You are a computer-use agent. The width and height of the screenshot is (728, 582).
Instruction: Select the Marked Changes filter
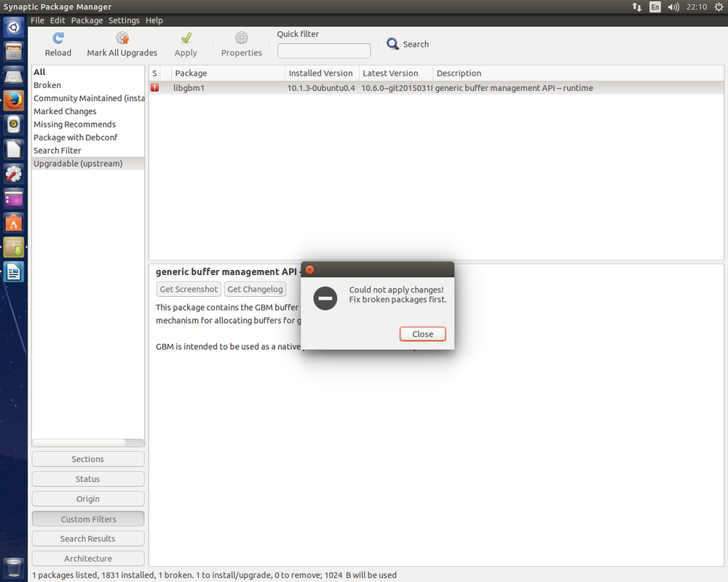coord(88,111)
